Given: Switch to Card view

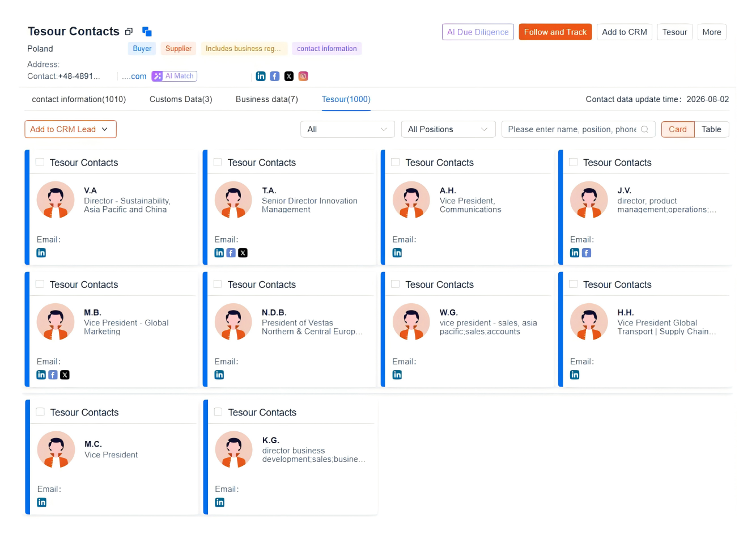Looking at the screenshot, I should [x=678, y=129].
